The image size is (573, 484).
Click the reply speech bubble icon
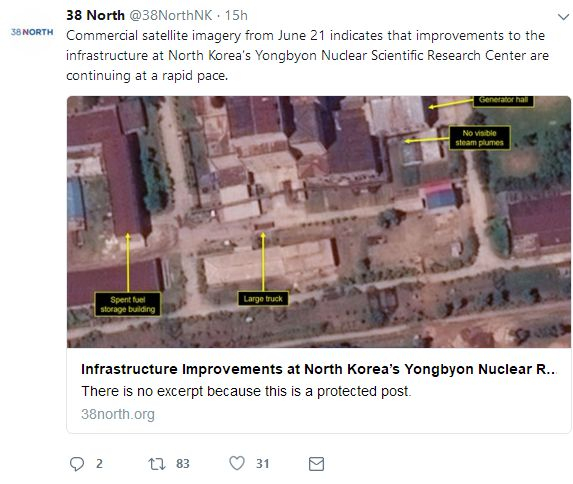[x=77, y=464]
